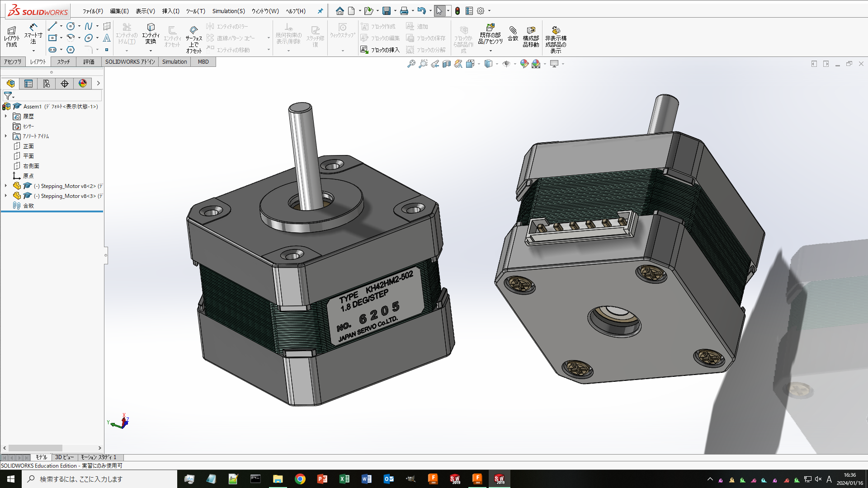Click サーフェス上でオフセット surface offset tool
This screenshot has height=488, width=868.
tap(193, 40)
